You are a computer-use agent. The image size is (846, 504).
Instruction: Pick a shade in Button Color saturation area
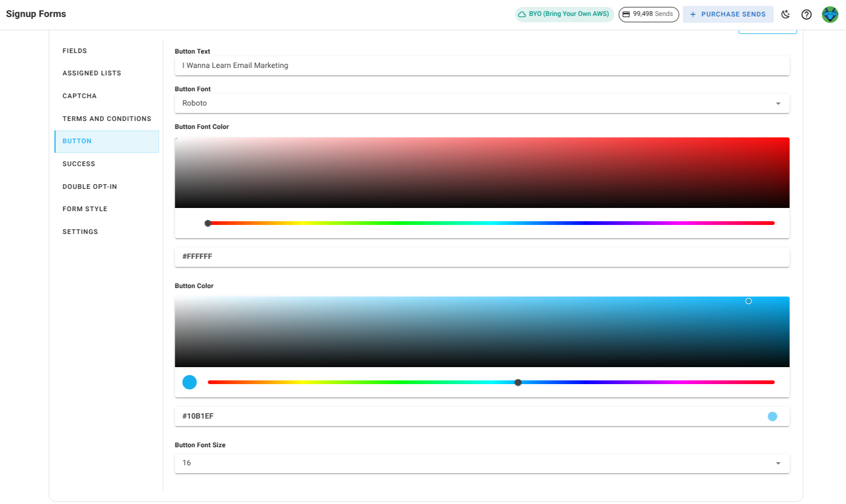click(x=482, y=332)
